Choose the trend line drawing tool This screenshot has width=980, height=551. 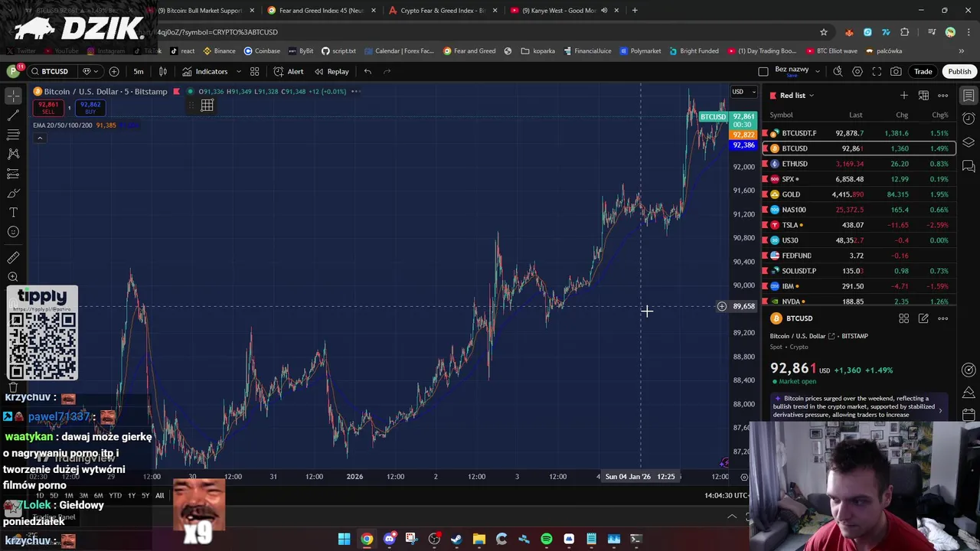[x=13, y=115]
